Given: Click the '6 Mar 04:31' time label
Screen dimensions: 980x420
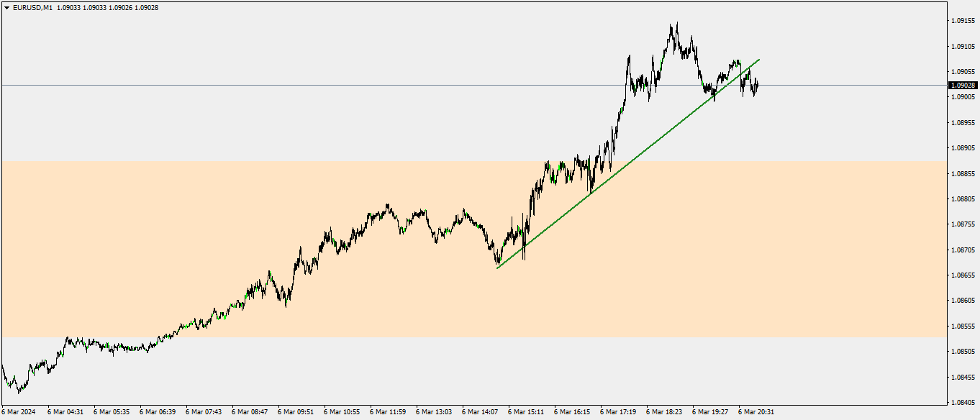Looking at the screenshot, I should click(65, 413).
